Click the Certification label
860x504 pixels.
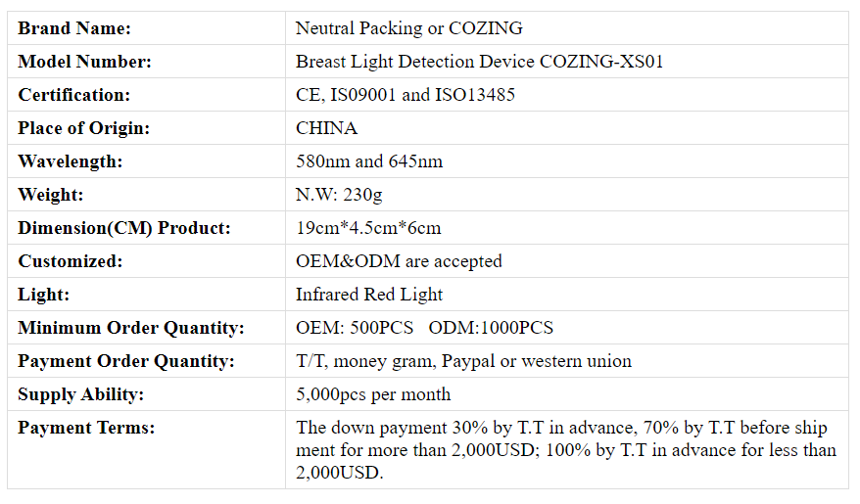click(74, 95)
